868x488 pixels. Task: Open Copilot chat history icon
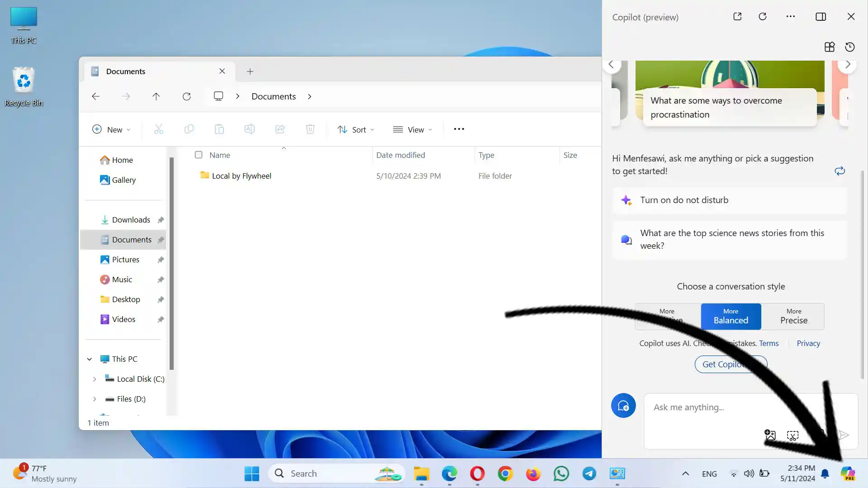pyautogui.click(x=850, y=47)
